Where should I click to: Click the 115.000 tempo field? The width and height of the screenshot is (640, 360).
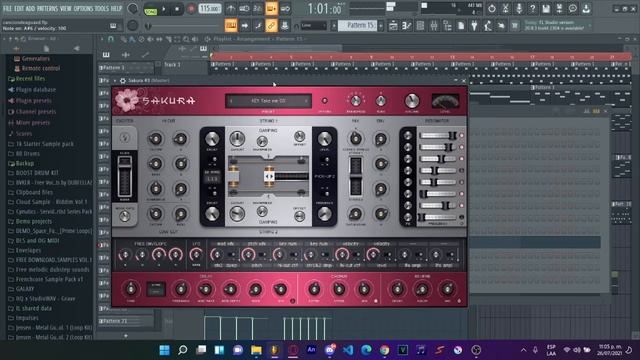pyautogui.click(x=210, y=9)
